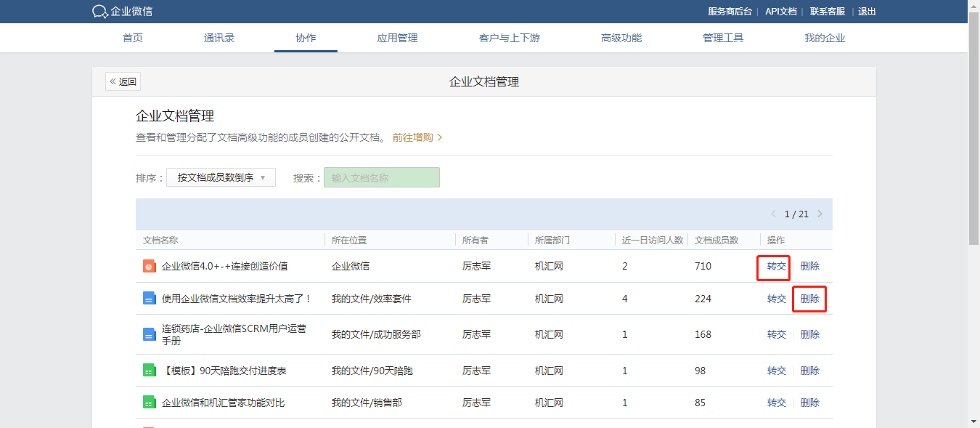Go to previous page arrow in pagination
Image resolution: width=980 pixels, height=428 pixels.
774,214
